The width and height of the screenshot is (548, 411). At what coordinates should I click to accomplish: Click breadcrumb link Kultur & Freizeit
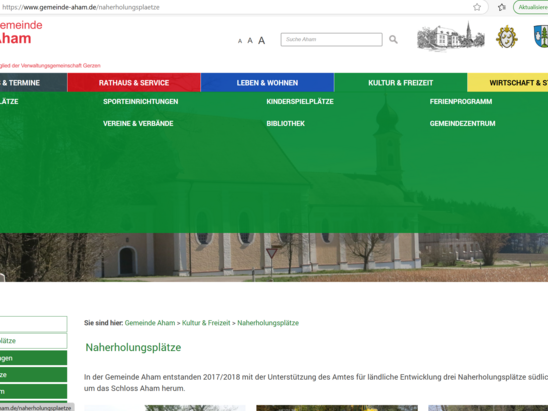pos(206,323)
